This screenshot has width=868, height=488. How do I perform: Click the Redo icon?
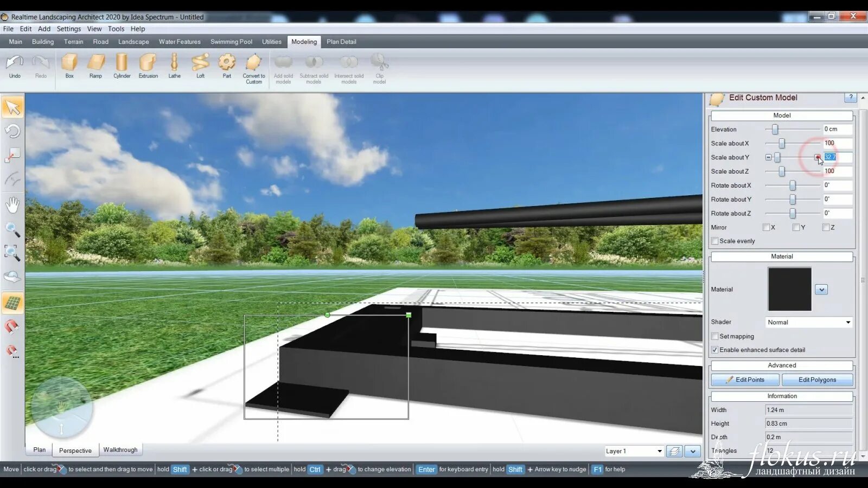pyautogui.click(x=41, y=63)
